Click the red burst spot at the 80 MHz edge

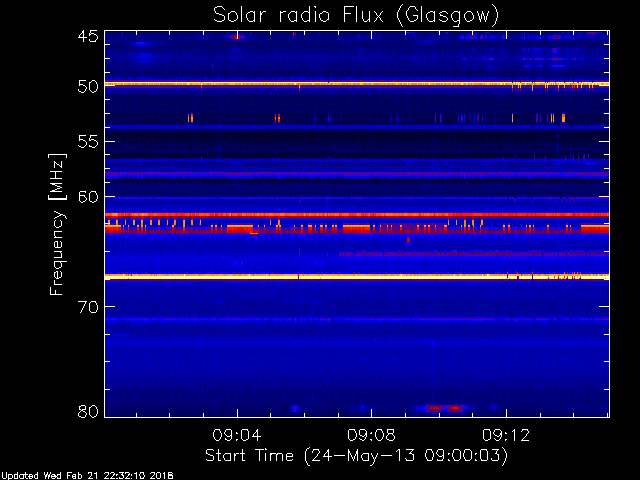(444, 408)
